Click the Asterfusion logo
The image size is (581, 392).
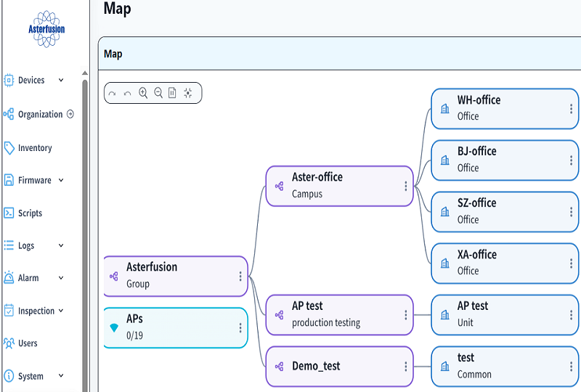[x=46, y=29]
